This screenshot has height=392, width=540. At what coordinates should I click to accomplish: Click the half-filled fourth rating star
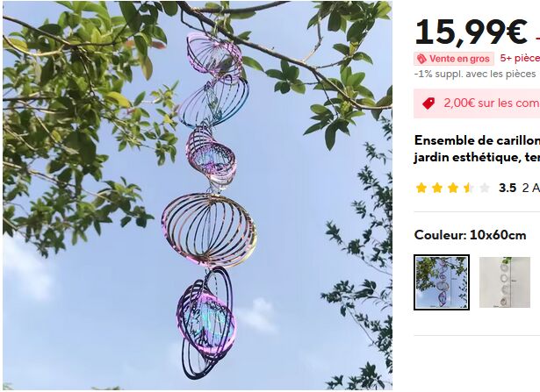pyautogui.click(x=469, y=188)
